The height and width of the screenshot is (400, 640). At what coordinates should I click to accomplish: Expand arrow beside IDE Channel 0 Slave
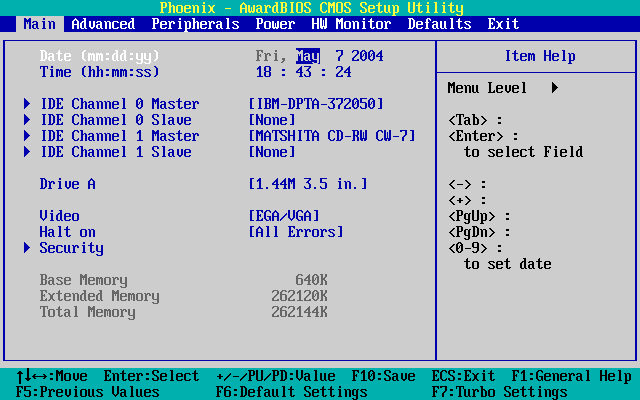coord(27,120)
